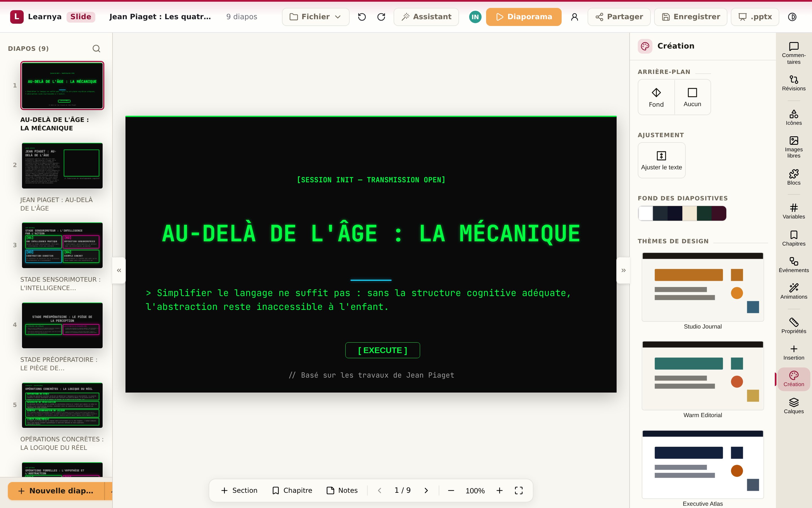Screen dimensions: 812x508
Task: Click the Assistant toolbar item
Action: click(x=426, y=17)
